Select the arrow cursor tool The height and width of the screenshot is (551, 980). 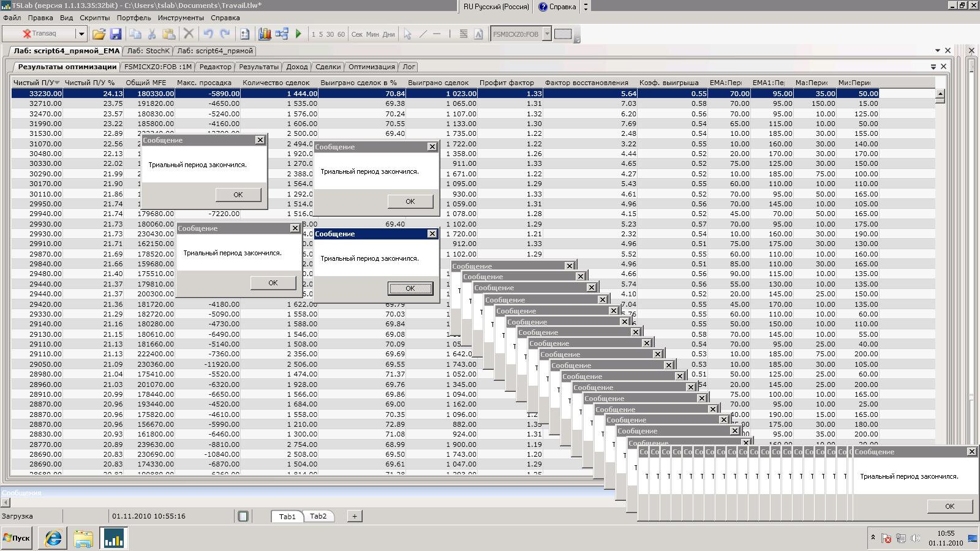pos(407,34)
